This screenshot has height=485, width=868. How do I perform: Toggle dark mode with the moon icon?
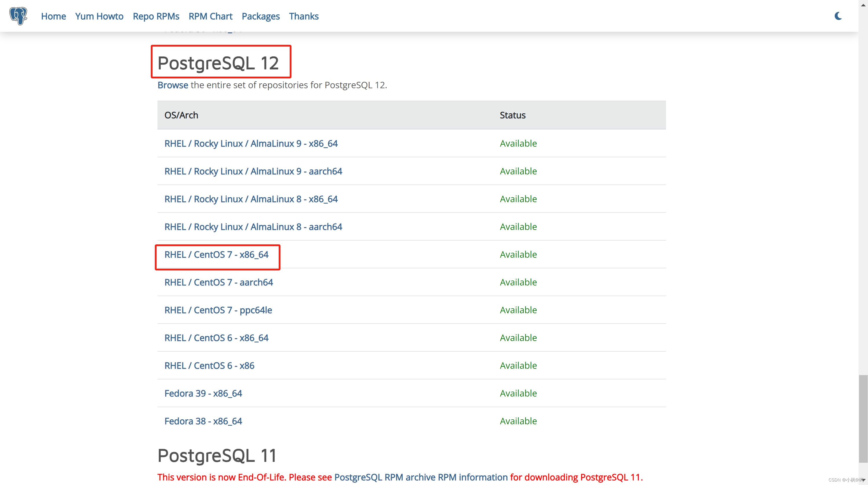pos(838,16)
